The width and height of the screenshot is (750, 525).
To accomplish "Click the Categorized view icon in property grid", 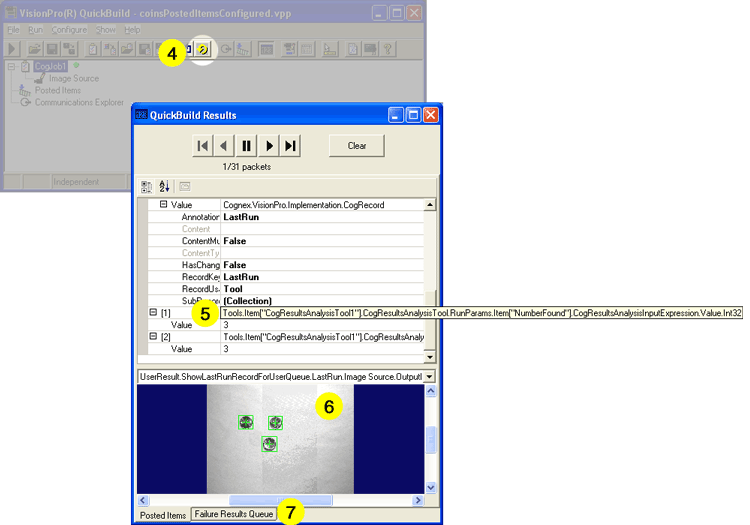I will coord(146,186).
